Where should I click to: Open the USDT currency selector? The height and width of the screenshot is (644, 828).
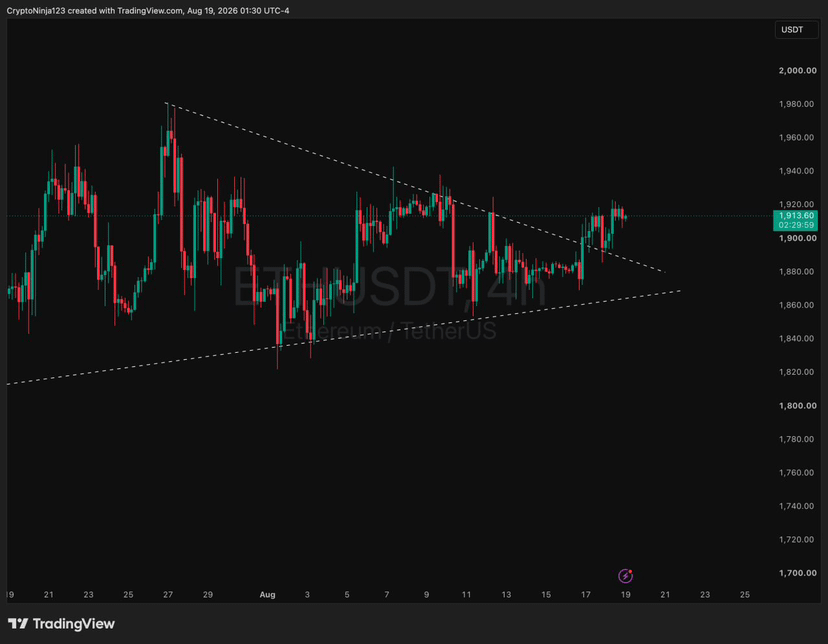(796, 30)
